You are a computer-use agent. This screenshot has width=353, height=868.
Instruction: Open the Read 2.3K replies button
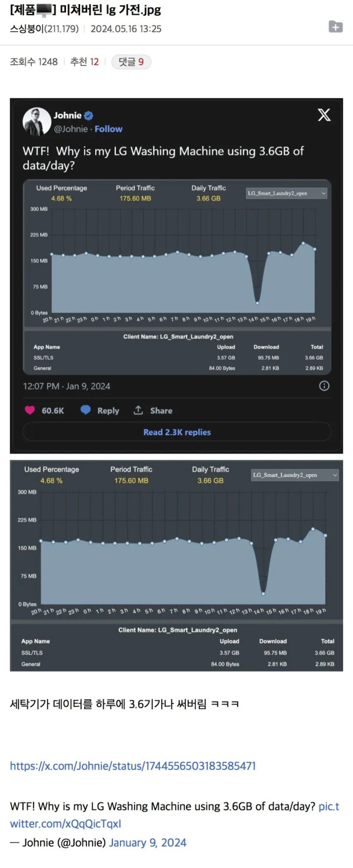[x=176, y=432]
